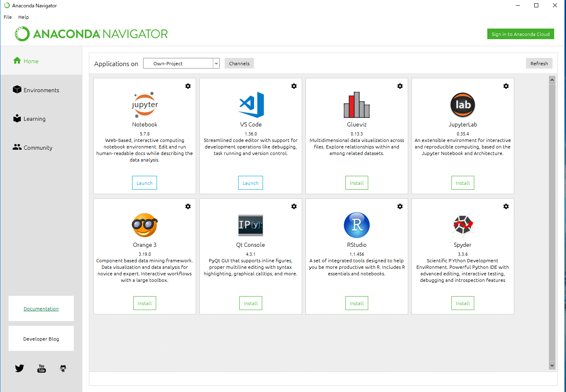
Task: Open settings gear on VS Code card
Action: tap(294, 86)
